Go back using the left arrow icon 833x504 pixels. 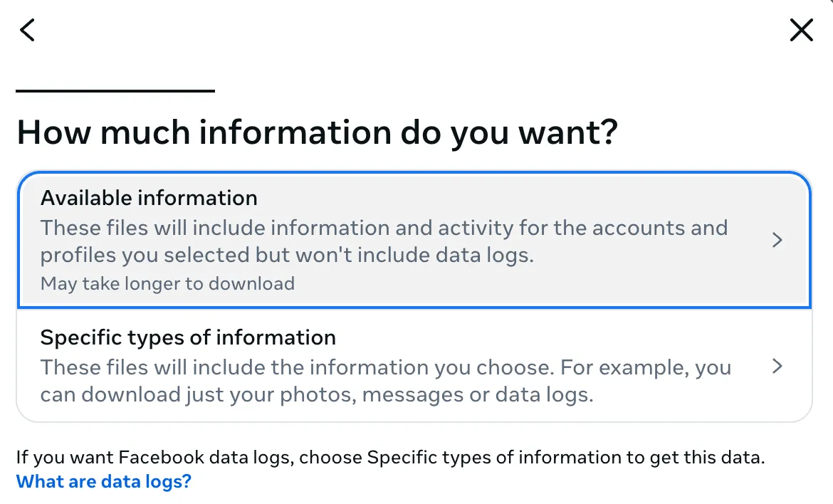(x=27, y=30)
